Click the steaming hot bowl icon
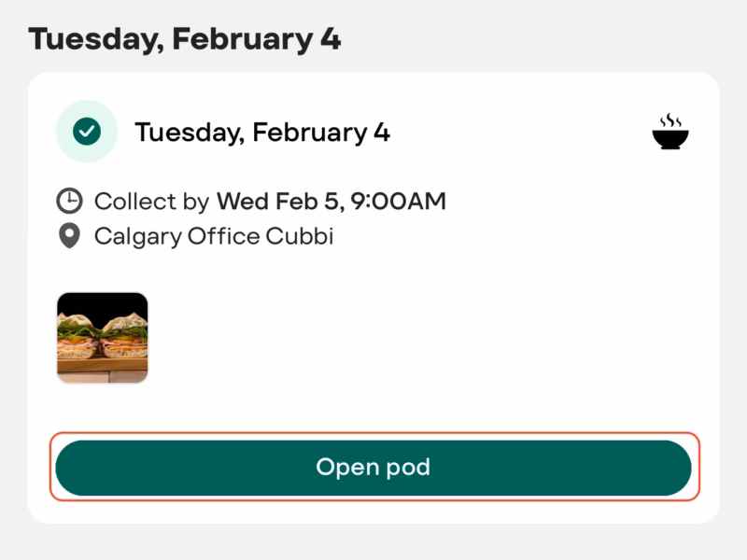 coord(669,133)
